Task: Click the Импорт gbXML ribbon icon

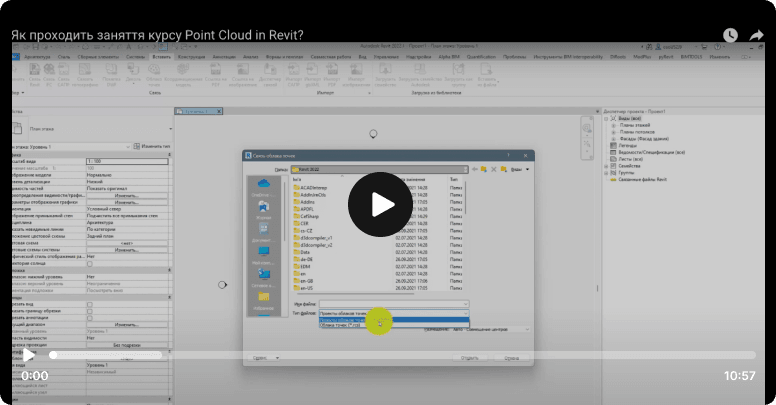Action: coord(313,75)
